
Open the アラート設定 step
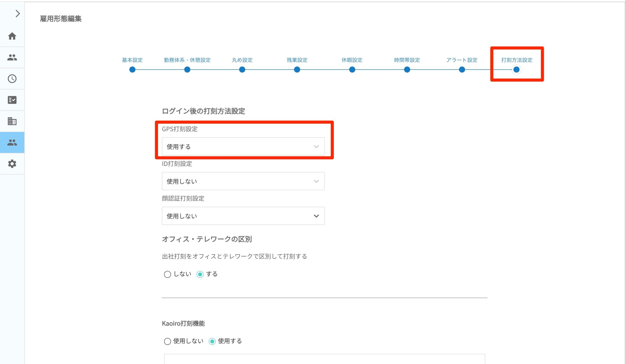pos(462,60)
